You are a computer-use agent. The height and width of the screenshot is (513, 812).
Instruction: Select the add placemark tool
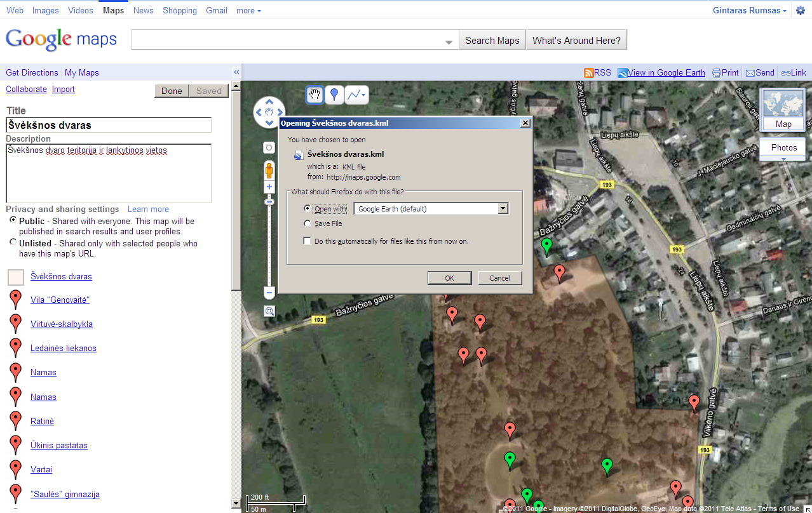point(334,95)
